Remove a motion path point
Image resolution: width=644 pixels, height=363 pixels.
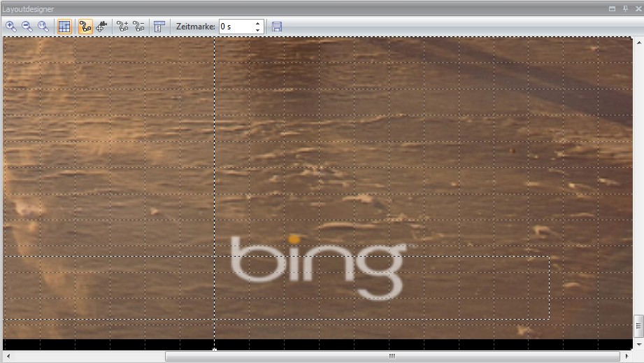(139, 27)
